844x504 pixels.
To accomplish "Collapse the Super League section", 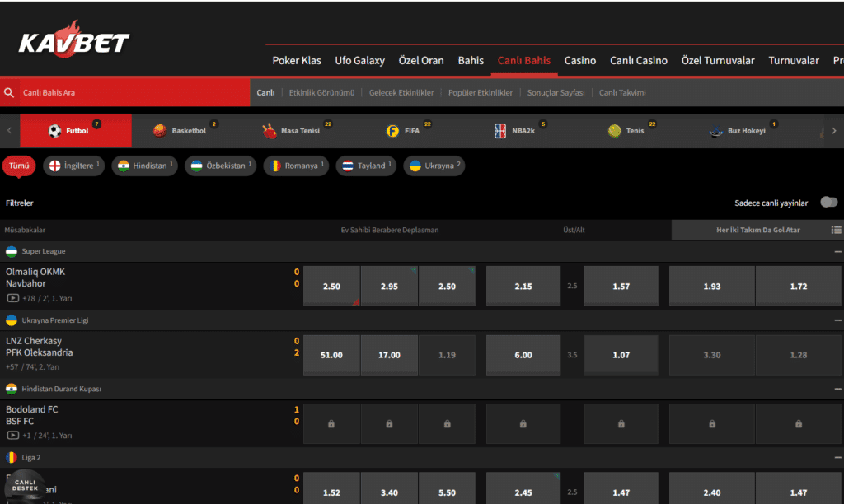I will tap(837, 252).
